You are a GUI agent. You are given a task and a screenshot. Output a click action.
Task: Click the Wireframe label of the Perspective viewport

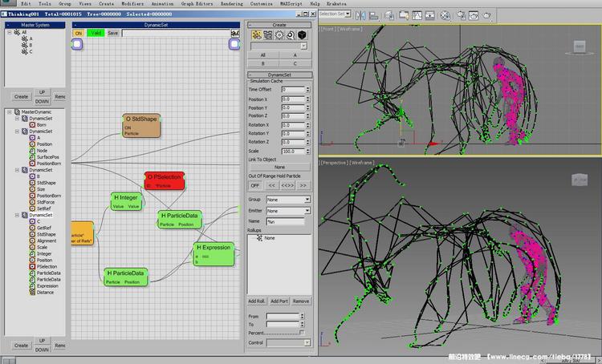(x=362, y=163)
